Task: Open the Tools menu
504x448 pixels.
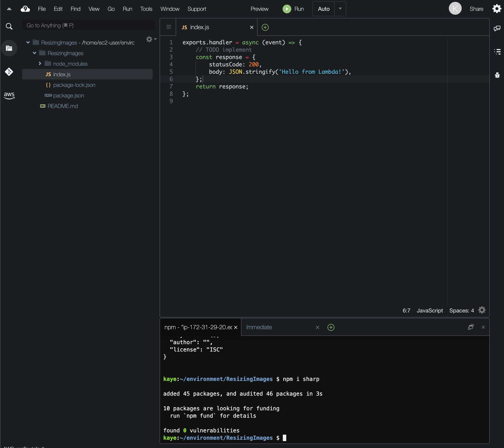Action: (x=146, y=9)
